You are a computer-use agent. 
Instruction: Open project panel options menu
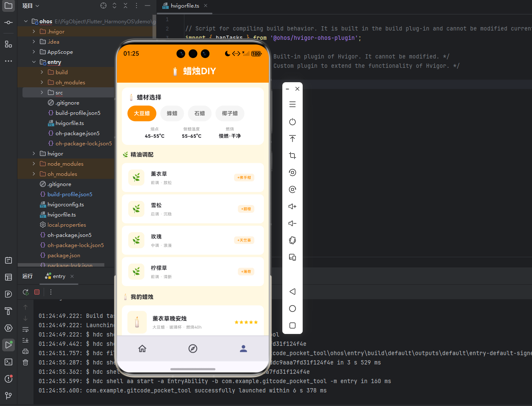[x=136, y=6]
